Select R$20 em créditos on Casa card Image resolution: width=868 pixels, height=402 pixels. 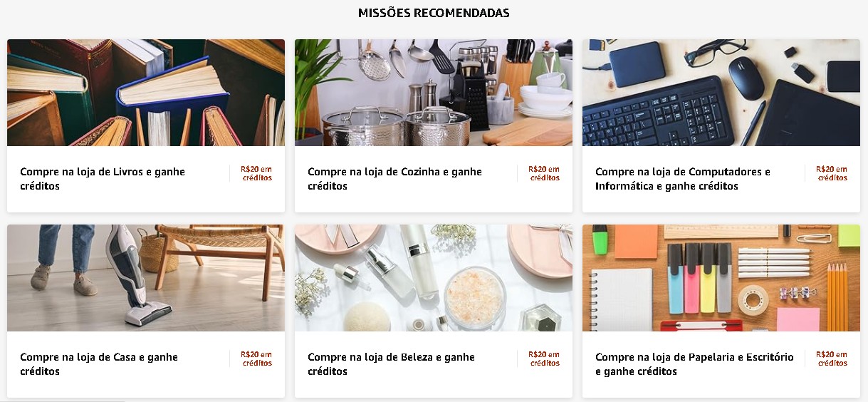coord(256,359)
